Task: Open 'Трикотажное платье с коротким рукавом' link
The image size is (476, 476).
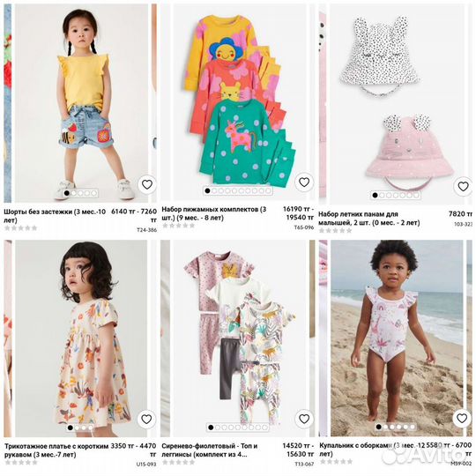Action: click(56, 450)
